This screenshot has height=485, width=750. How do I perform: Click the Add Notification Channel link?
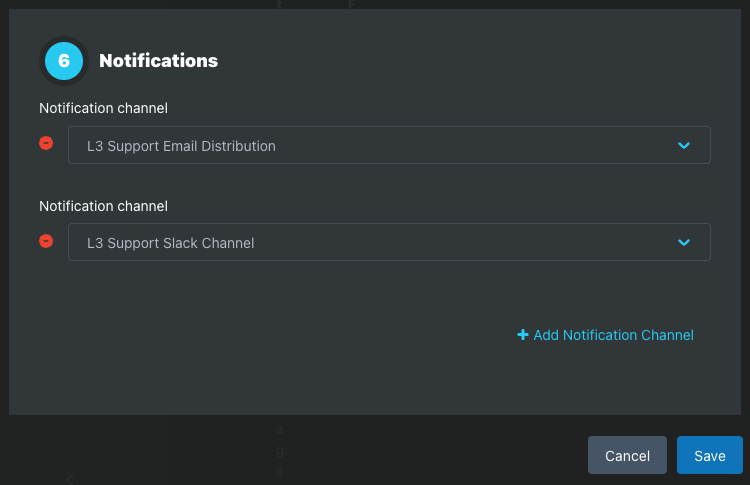coord(613,335)
